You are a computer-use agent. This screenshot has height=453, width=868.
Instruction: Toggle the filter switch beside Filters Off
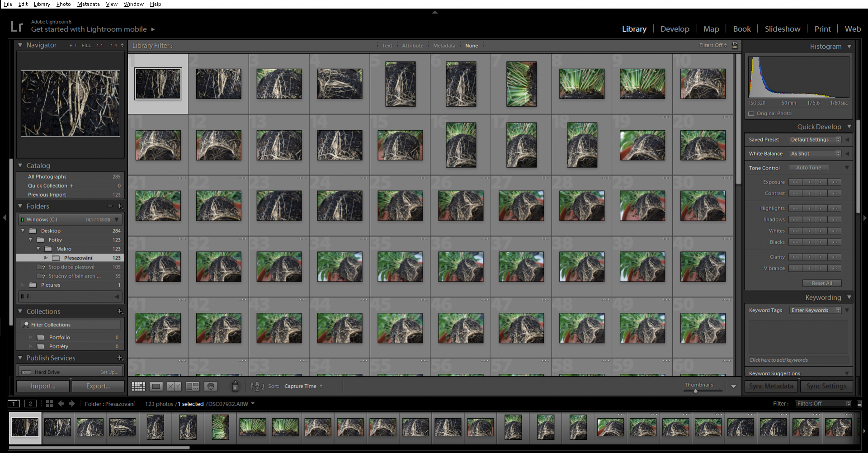pos(859,404)
